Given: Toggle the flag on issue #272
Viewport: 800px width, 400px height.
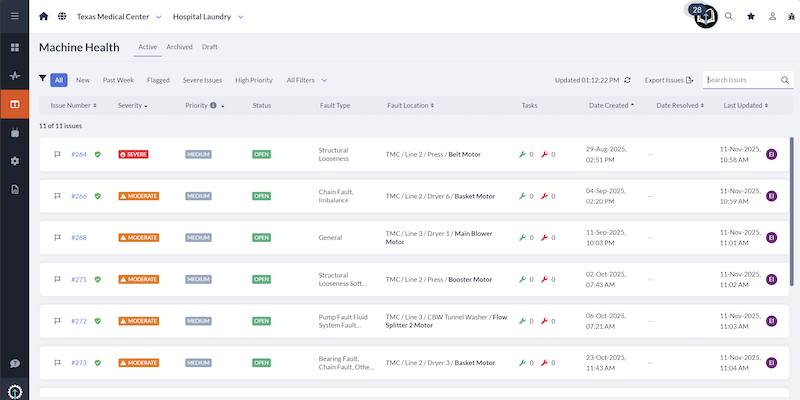Looking at the screenshot, I should 57,321.
